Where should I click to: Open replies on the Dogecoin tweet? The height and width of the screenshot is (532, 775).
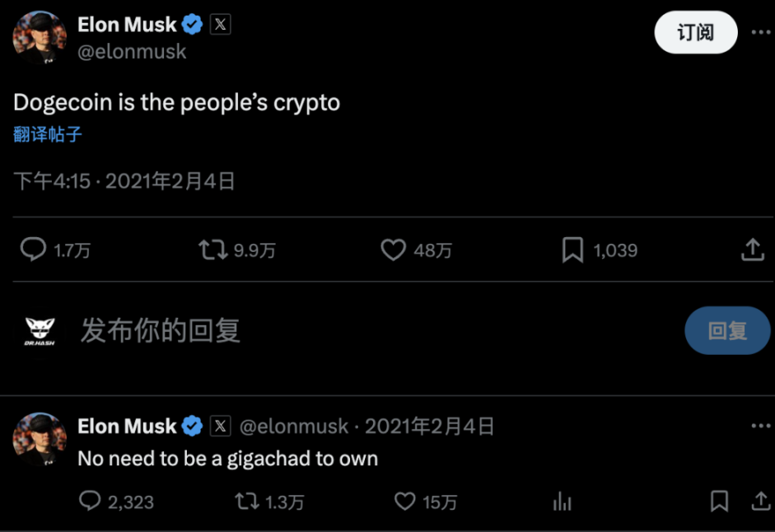tap(33, 250)
